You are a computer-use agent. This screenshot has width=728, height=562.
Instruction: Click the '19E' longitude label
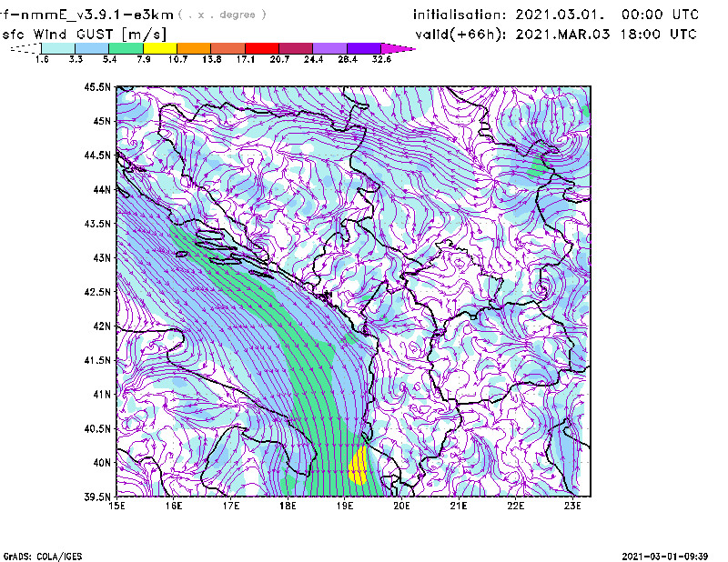(345, 506)
